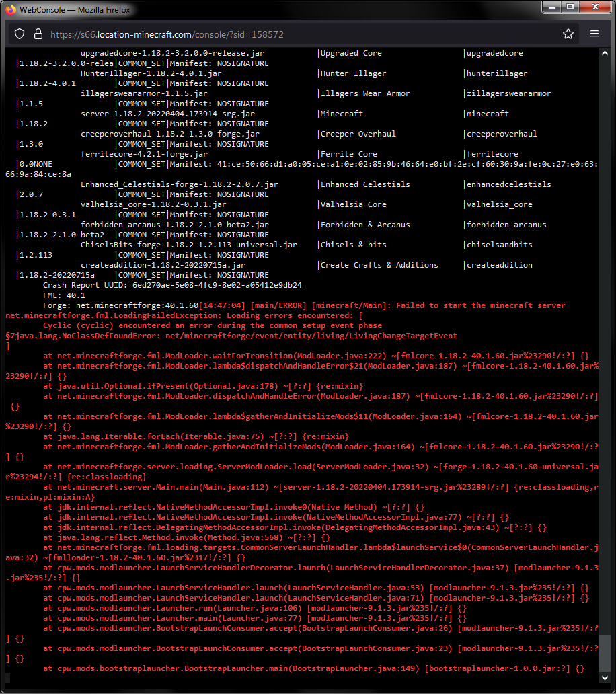Click the 'LoadingFailedException' error line

(184, 315)
